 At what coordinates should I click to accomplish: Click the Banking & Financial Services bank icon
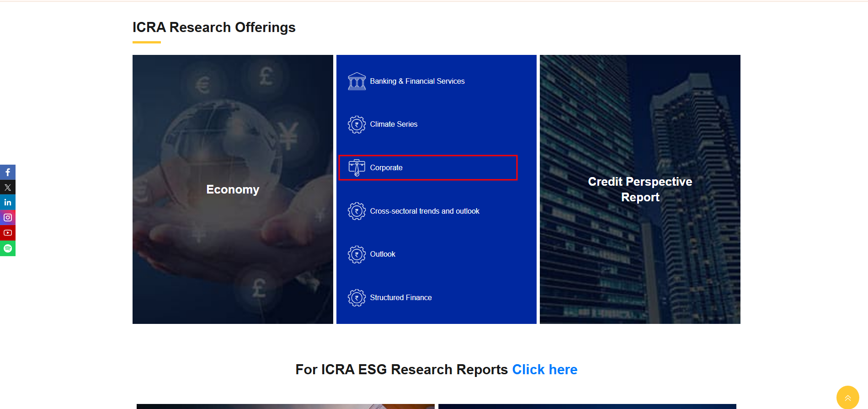[x=357, y=81]
